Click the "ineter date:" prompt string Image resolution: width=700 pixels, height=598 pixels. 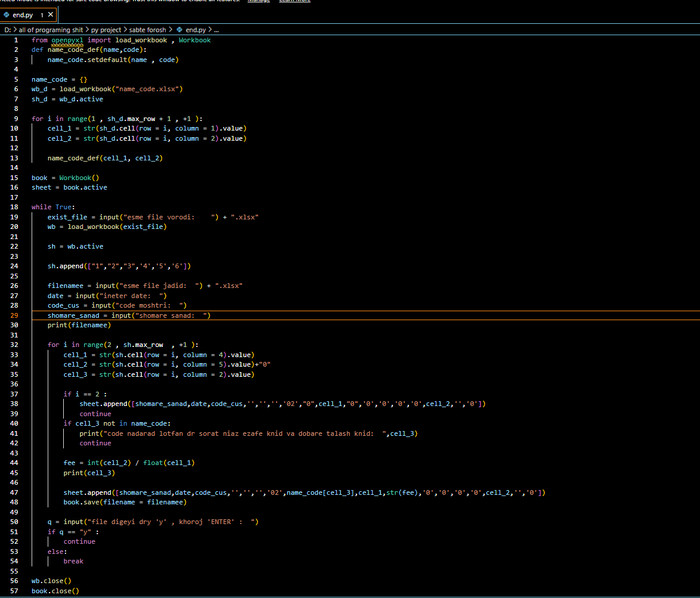click(131, 296)
